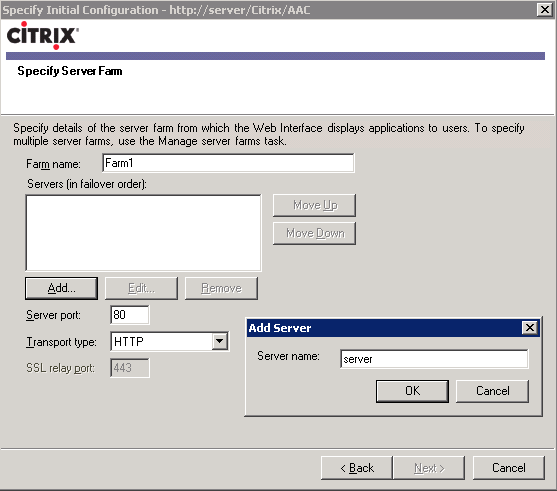557x491 pixels.
Task: Cancel the Add Server dialog
Action: [x=492, y=391]
